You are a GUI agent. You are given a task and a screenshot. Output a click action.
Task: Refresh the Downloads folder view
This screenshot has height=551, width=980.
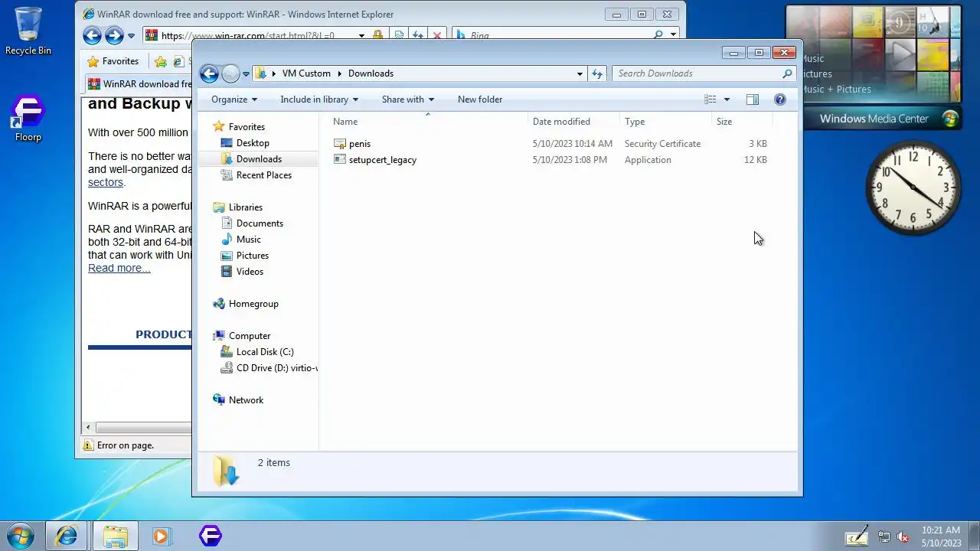tap(597, 73)
